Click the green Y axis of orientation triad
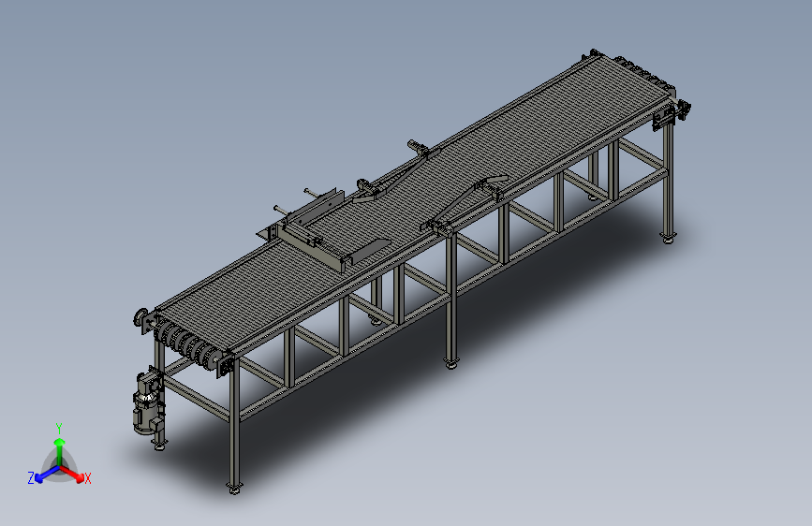Screen dimensions: 812x526 (60, 451)
